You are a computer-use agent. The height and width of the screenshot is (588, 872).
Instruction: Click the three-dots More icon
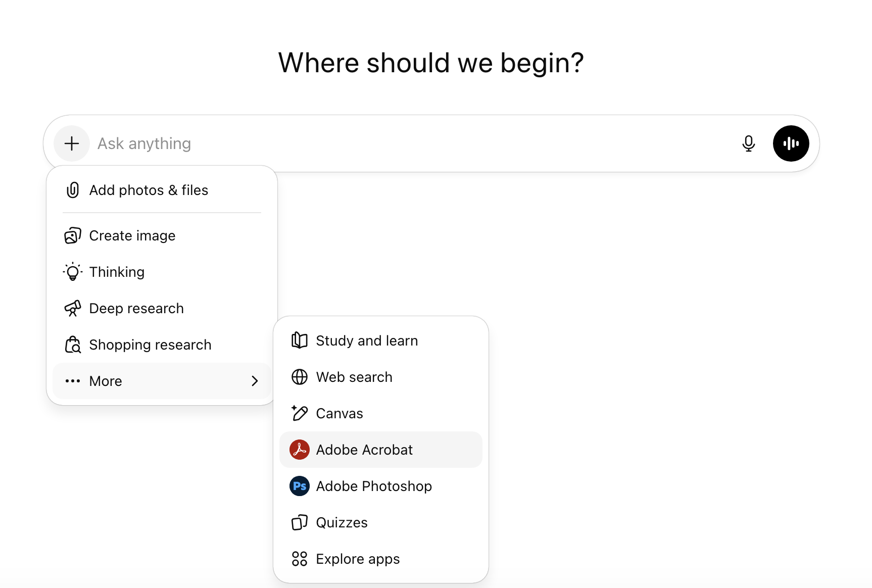(73, 381)
